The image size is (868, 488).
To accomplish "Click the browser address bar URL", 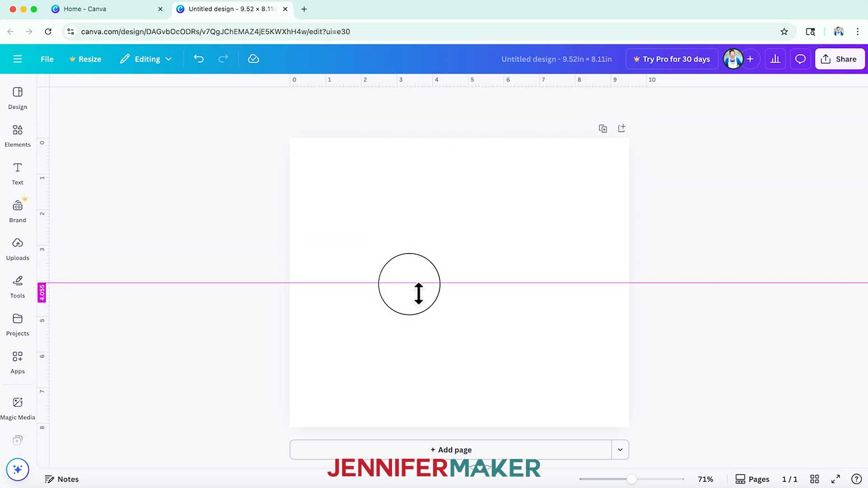I will pos(216,32).
